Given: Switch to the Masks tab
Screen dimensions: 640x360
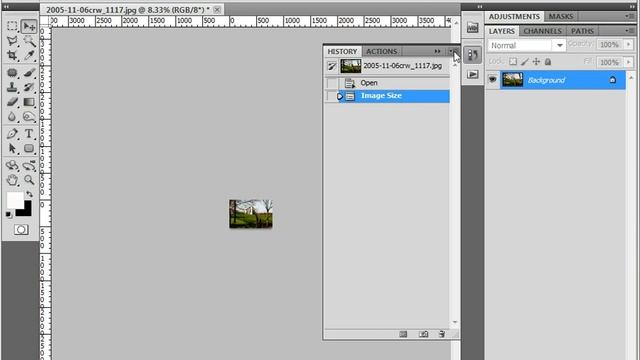Looking at the screenshot, I should [x=560, y=16].
